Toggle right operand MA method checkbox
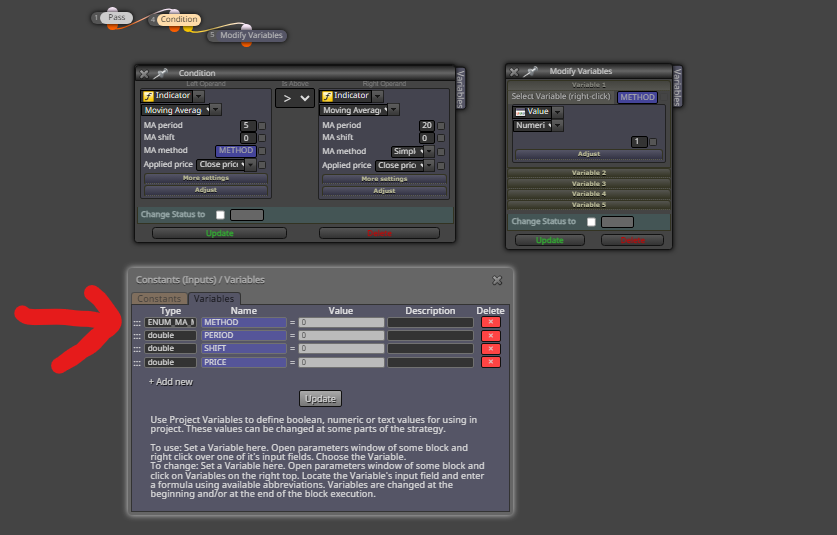The width and height of the screenshot is (837, 535). pos(441,152)
